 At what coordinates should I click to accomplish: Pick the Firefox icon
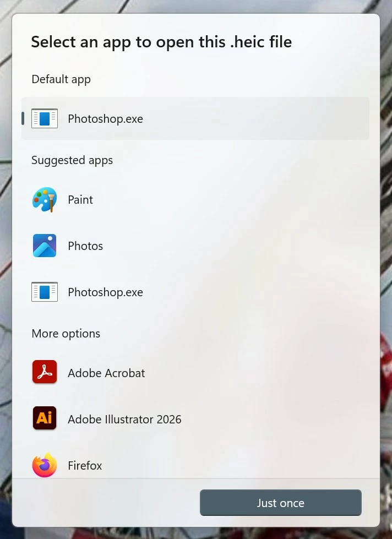click(x=45, y=465)
